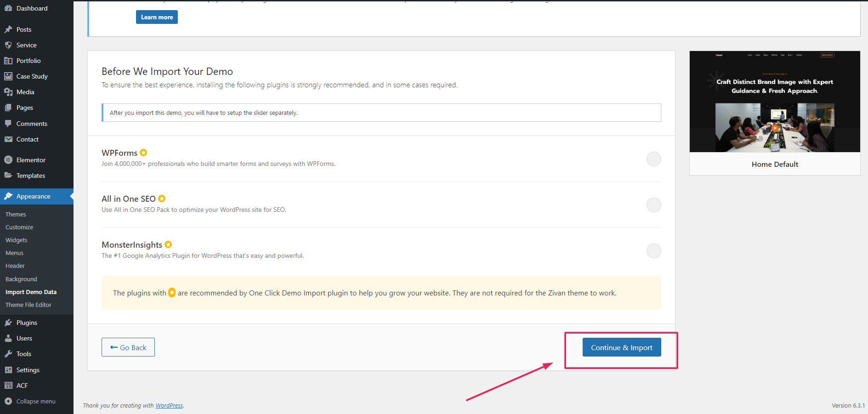The image size is (868, 414).
Task: Click the Appearance paintbrush icon
Action: tap(8, 196)
